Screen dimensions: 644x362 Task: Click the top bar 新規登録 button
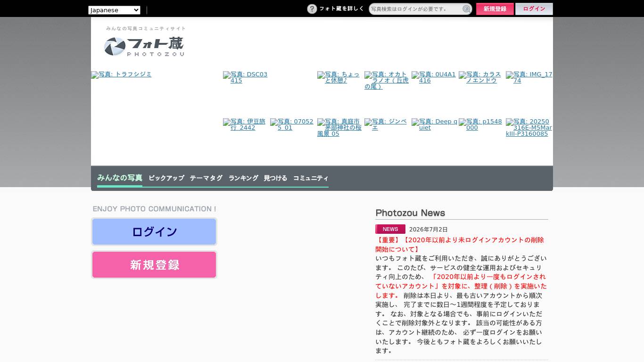coord(495,9)
